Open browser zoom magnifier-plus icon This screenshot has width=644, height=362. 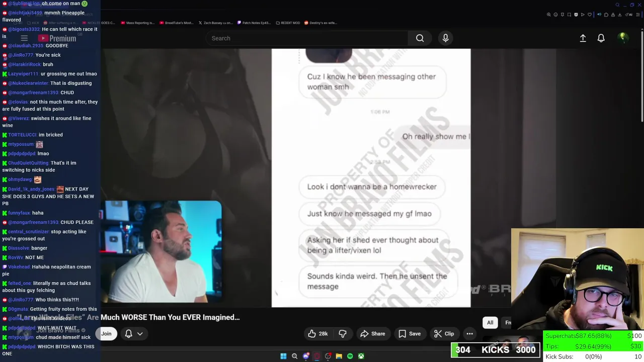point(549,15)
